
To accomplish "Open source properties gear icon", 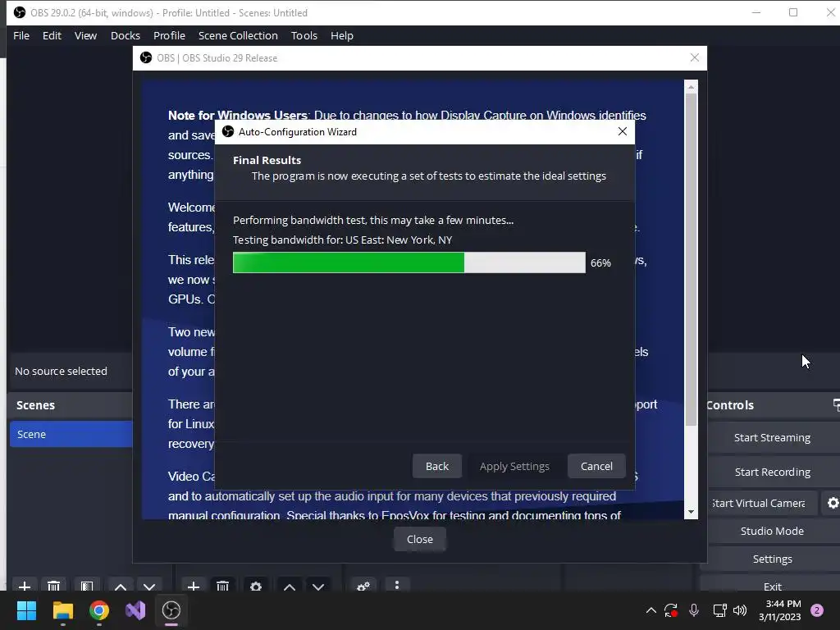I will [x=256, y=586].
